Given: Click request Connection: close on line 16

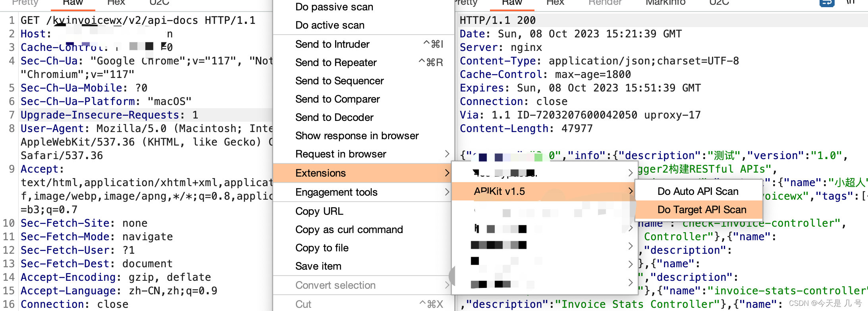Looking at the screenshot, I should [x=75, y=304].
